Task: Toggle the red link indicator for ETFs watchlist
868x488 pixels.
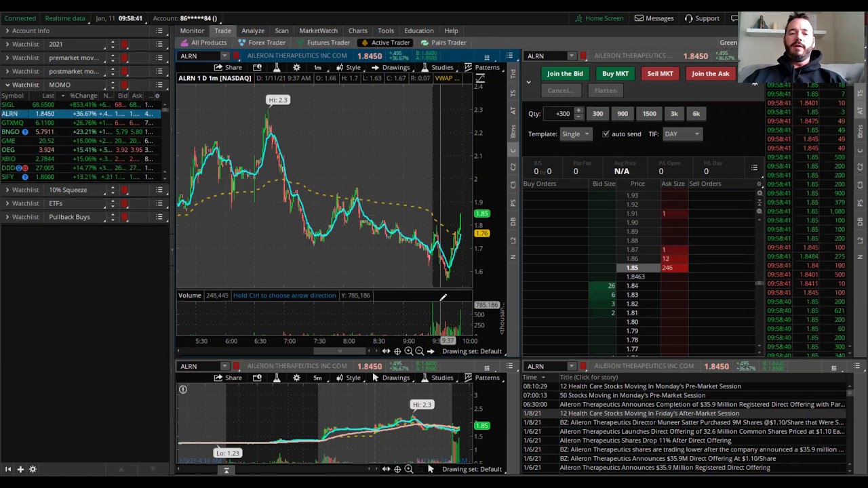Action: pyautogui.click(x=125, y=203)
